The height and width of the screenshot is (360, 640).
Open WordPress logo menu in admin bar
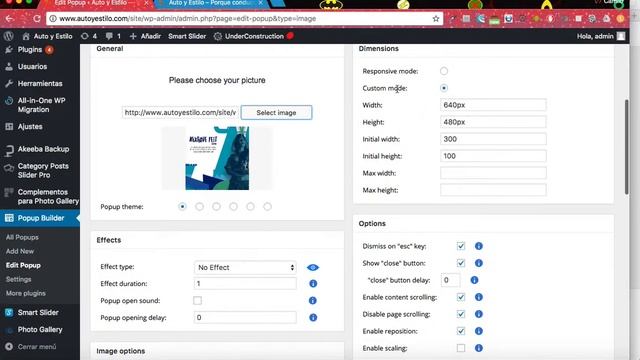9,36
